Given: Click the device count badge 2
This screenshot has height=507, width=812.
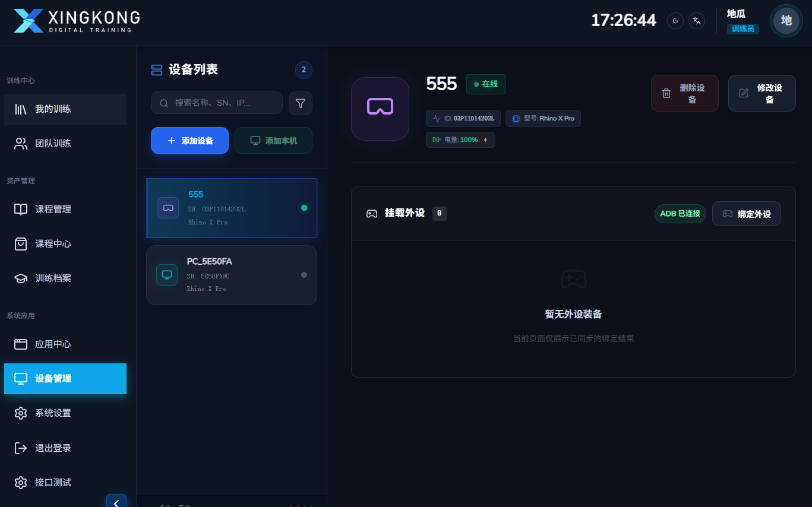Looking at the screenshot, I should pyautogui.click(x=304, y=70).
